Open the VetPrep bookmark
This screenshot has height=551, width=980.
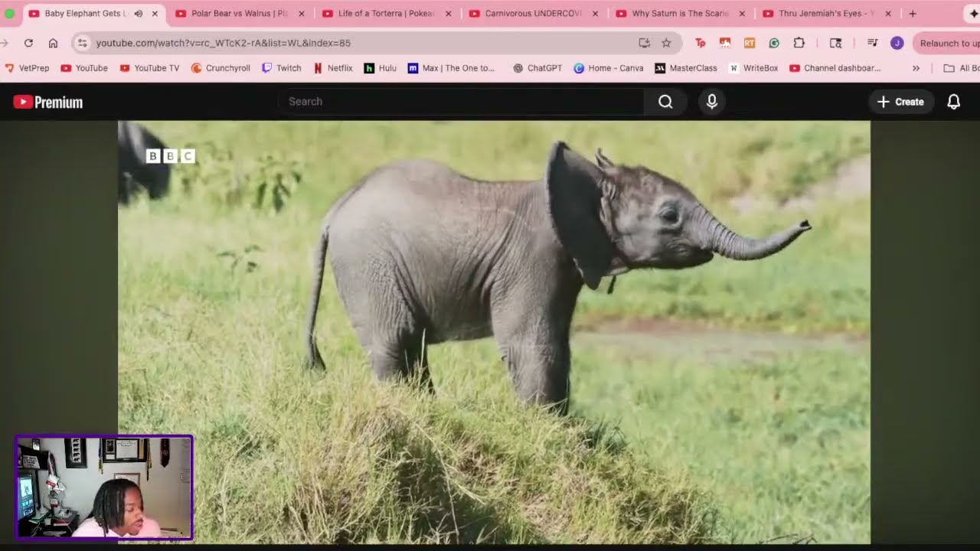(27, 68)
